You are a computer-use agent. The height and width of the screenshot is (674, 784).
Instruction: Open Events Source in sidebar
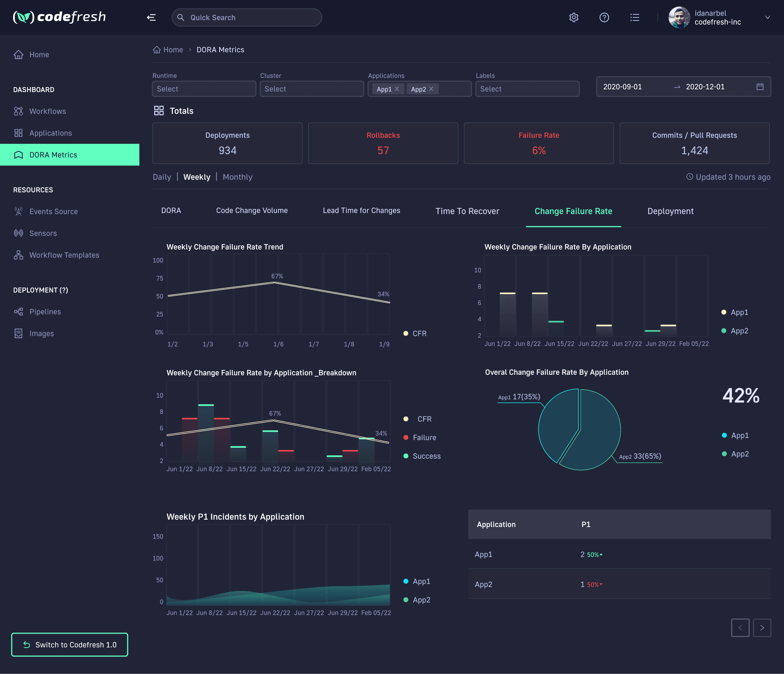point(53,211)
